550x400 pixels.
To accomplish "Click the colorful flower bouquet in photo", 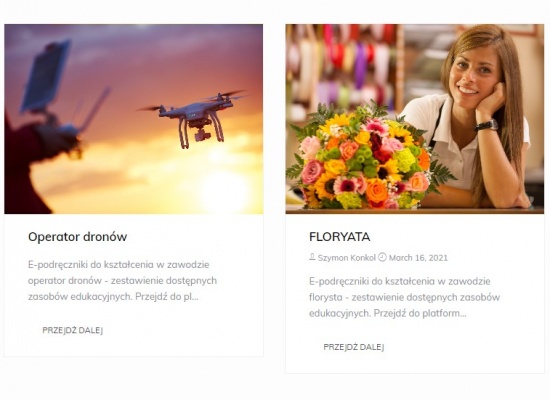I will 370,156.
